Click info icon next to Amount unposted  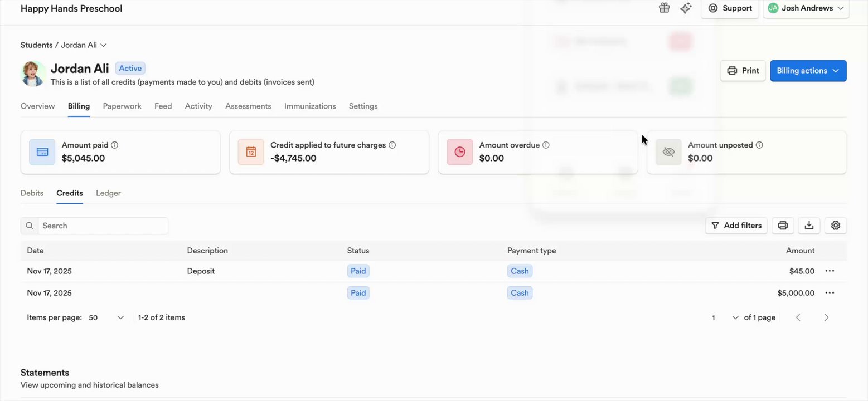tap(759, 145)
